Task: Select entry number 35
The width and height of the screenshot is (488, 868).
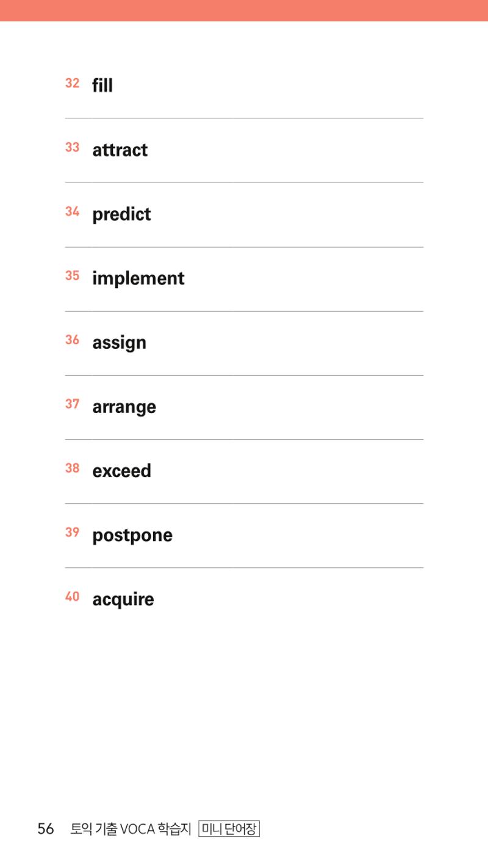Action: coord(72,276)
